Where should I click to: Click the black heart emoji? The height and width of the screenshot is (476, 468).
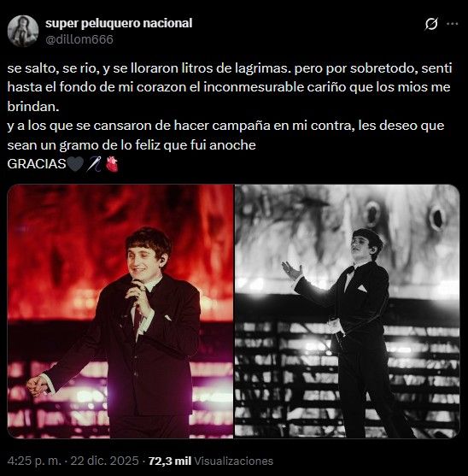[x=75, y=164]
